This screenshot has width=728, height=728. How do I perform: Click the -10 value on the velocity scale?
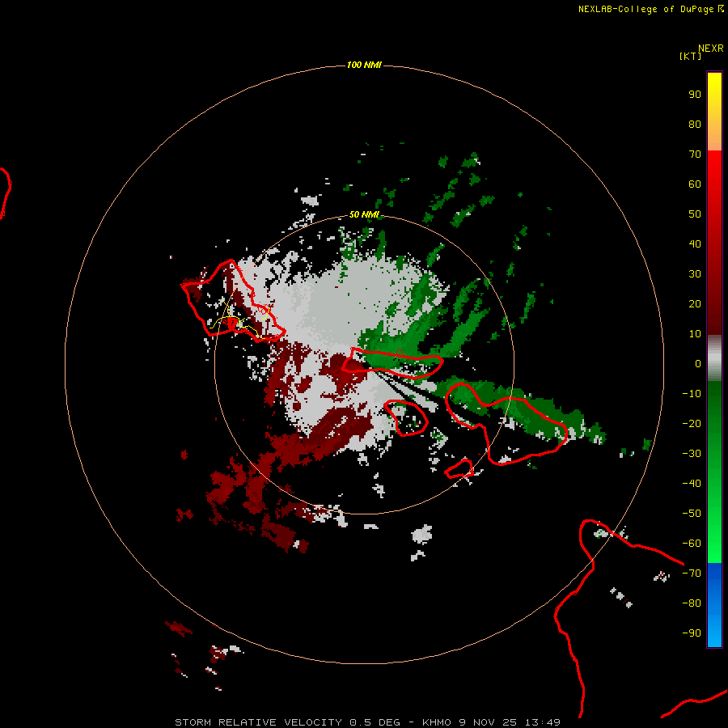pos(692,394)
